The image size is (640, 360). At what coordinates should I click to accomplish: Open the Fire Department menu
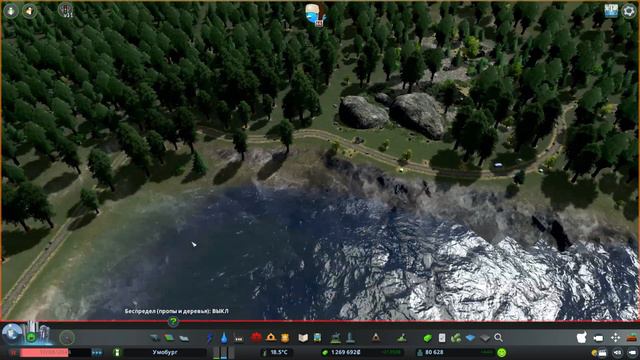point(271,338)
